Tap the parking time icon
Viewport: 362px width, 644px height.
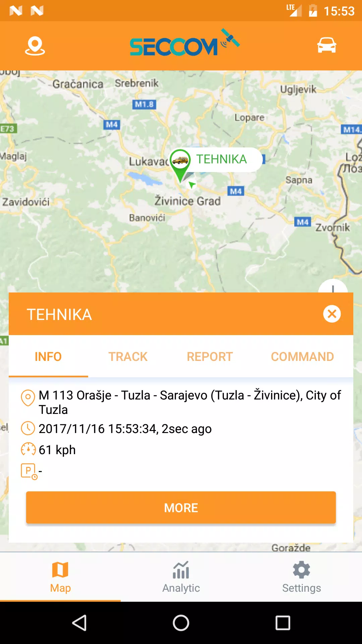[x=29, y=471]
